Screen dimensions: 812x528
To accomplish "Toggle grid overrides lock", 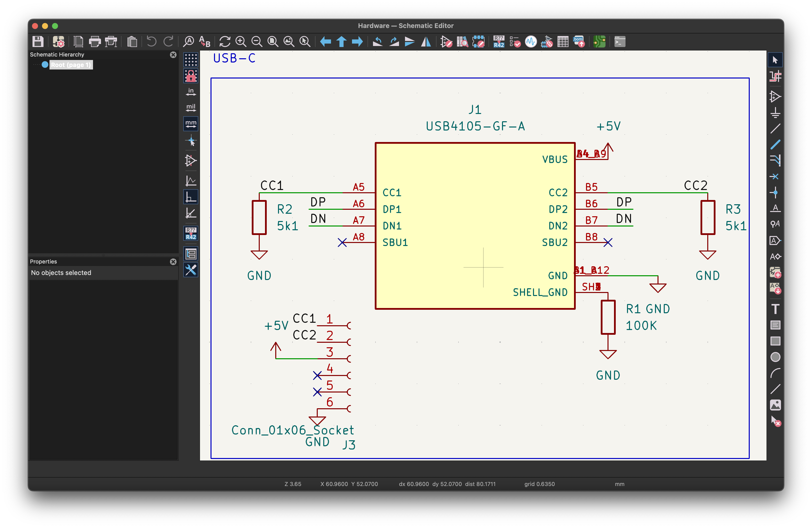I will 191,76.
